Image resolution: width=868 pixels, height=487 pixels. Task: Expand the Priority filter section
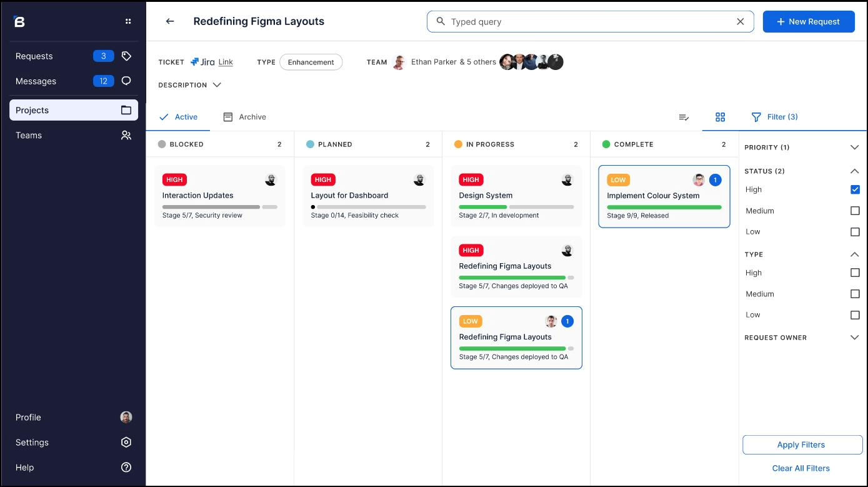tap(854, 148)
